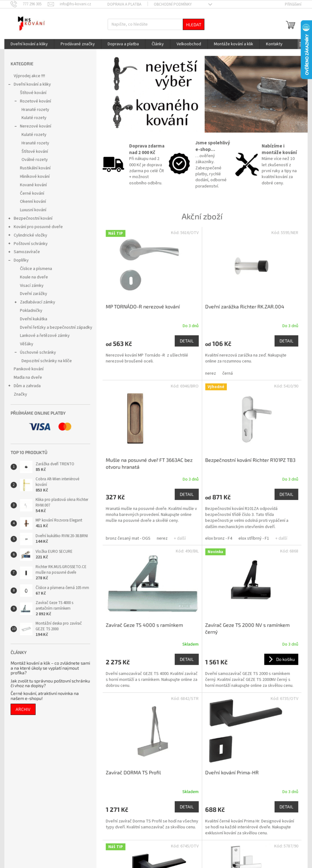Collapse the Dveřní kování a kliky category
This screenshot has height=868, width=312.
tap(9, 84)
